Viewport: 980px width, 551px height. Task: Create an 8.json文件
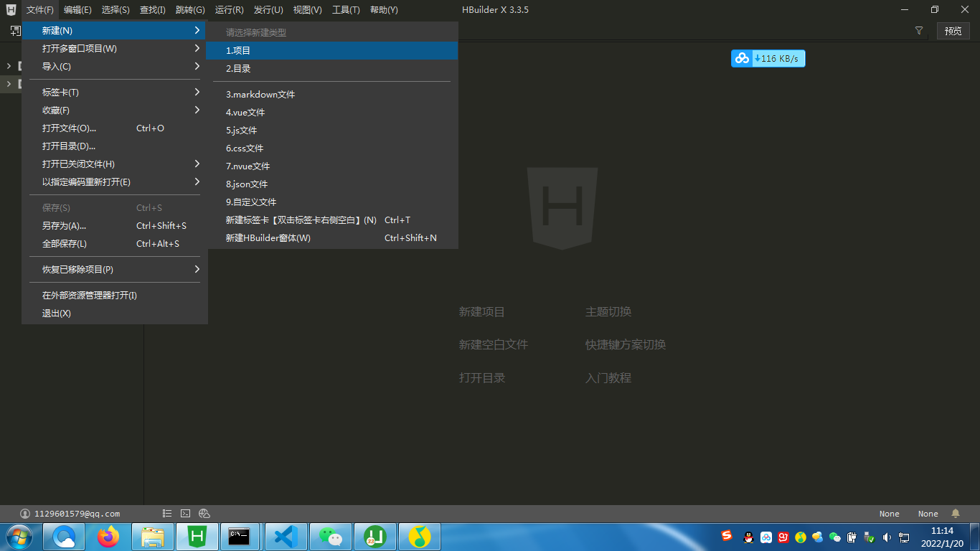click(x=332, y=184)
